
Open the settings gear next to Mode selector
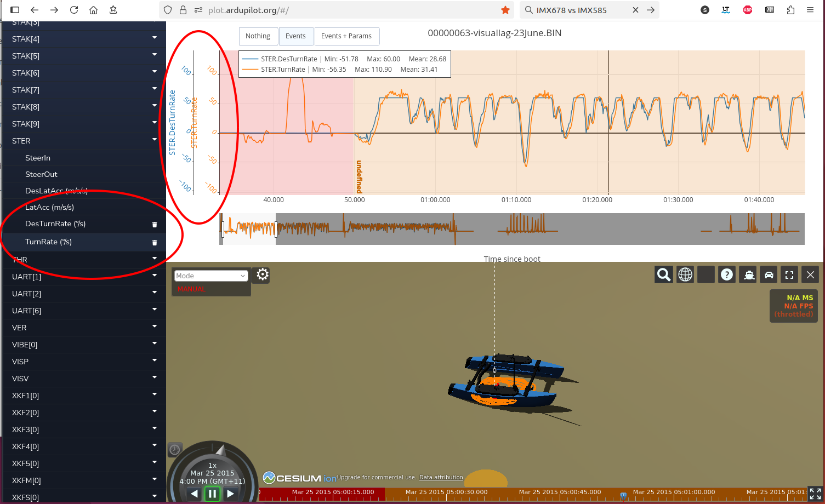point(261,274)
